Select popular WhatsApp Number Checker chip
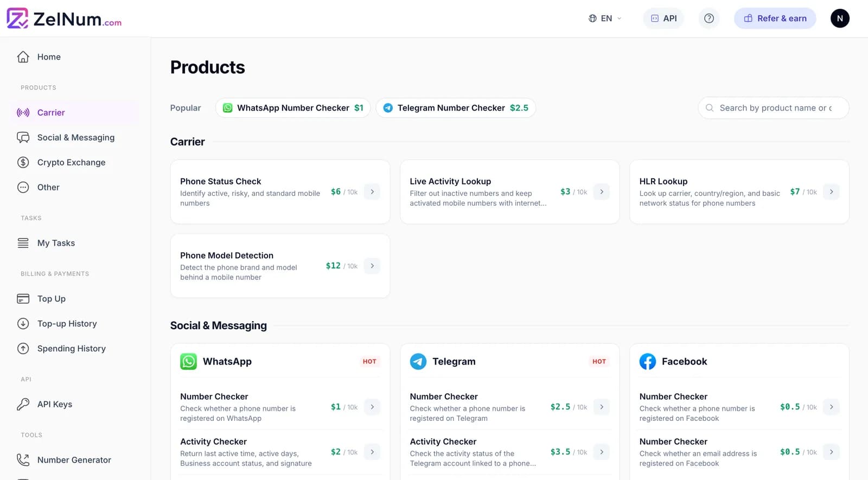Viewport: 868px width, 480px height. pyautogui.click(x=293, y=108)
